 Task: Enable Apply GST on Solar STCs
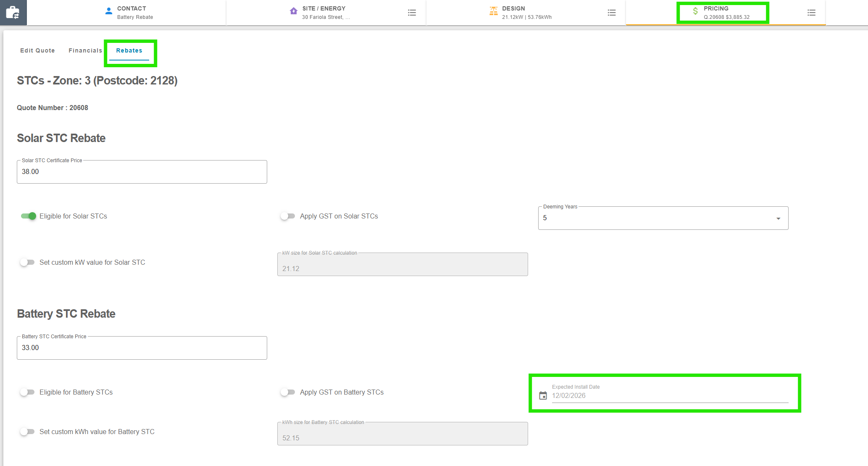tap(288, 216)
